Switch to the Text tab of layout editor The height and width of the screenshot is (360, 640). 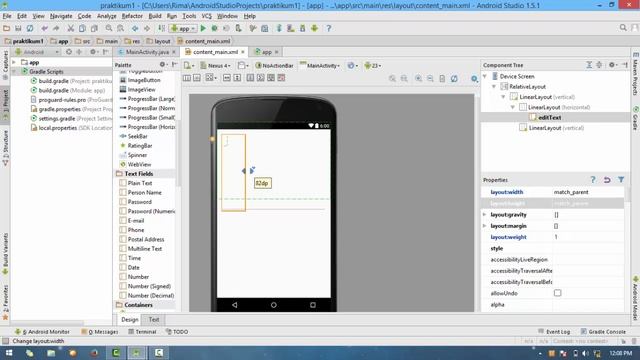coord(154,320)
